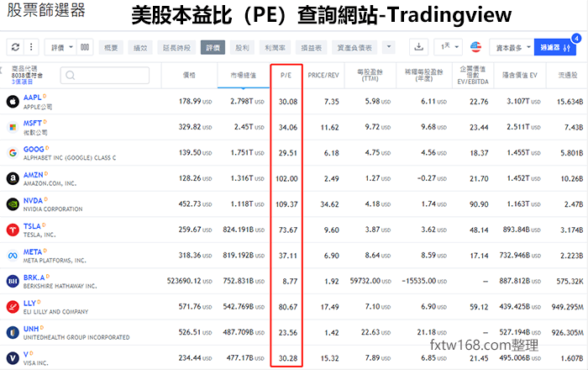Sort by 每股盈餘 (TTM) column header

(x=370, y=75)
